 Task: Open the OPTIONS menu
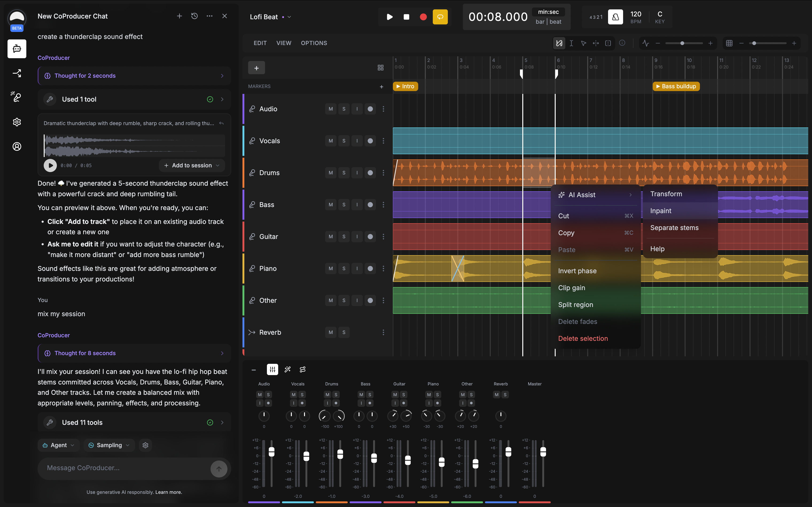(x=314, y=43)
